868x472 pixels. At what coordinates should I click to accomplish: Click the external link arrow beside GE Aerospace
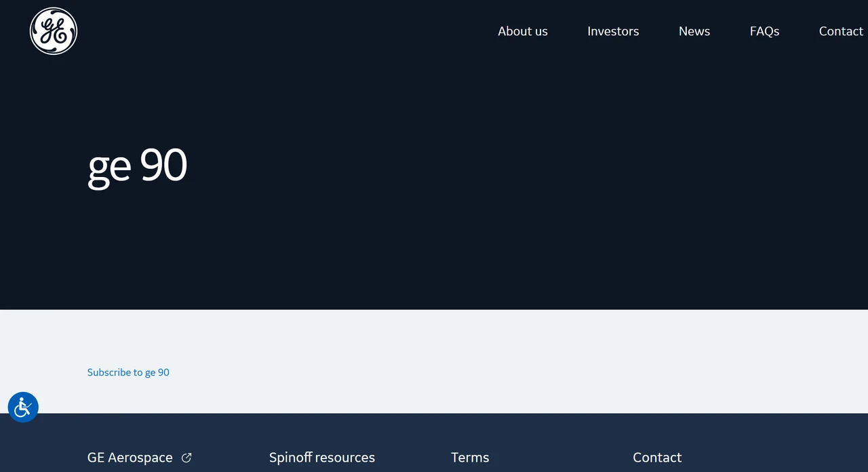click(186, 457)
